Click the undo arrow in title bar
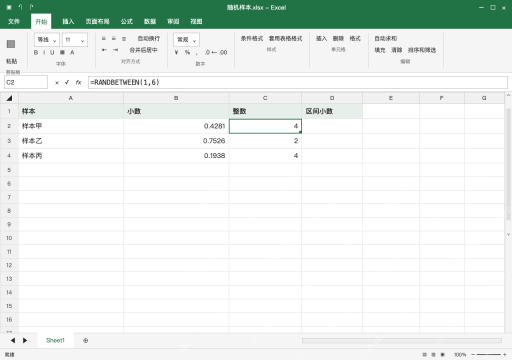 click(x=20, y=7)
